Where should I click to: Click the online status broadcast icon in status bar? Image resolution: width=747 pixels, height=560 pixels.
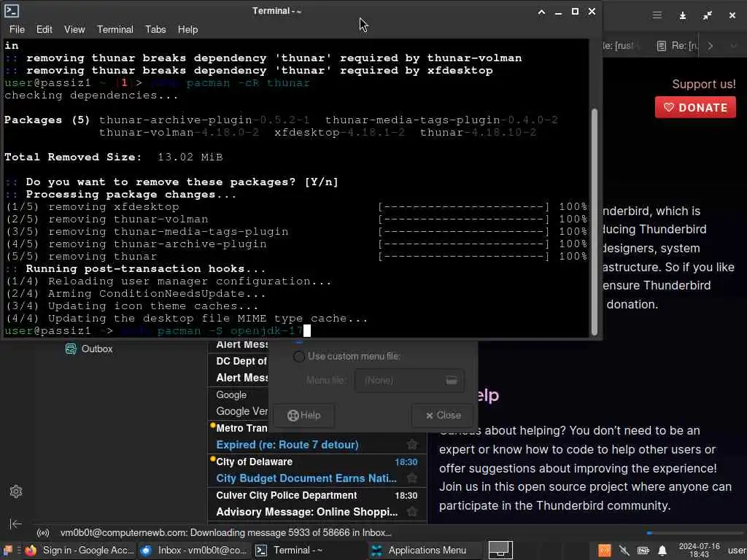[43, 533]
